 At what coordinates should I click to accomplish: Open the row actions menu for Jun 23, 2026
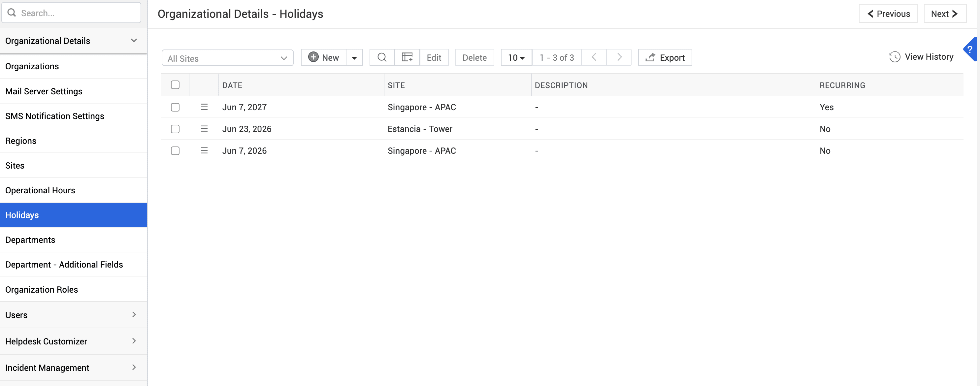(204, 129)
